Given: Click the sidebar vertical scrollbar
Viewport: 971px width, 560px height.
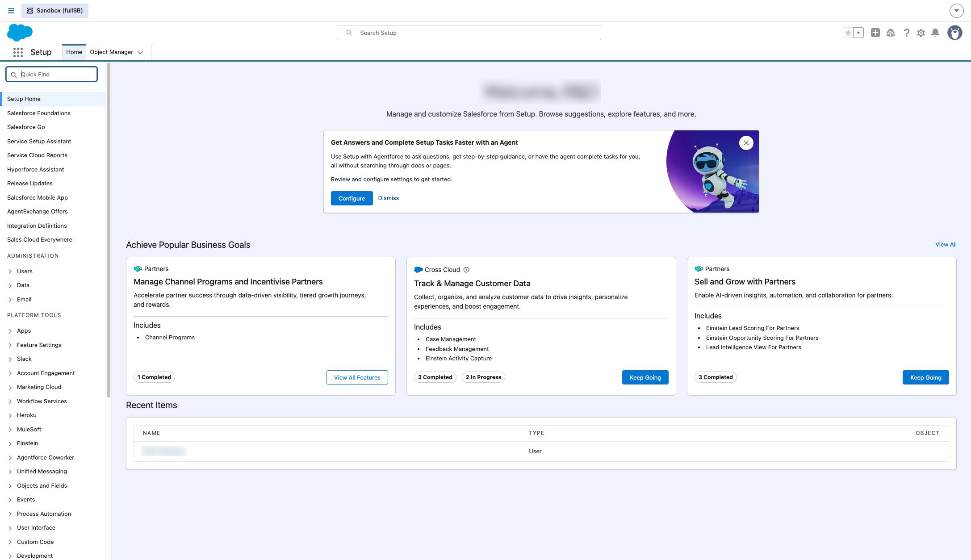Looking at the screenshot, I should [x=108, y=230].
